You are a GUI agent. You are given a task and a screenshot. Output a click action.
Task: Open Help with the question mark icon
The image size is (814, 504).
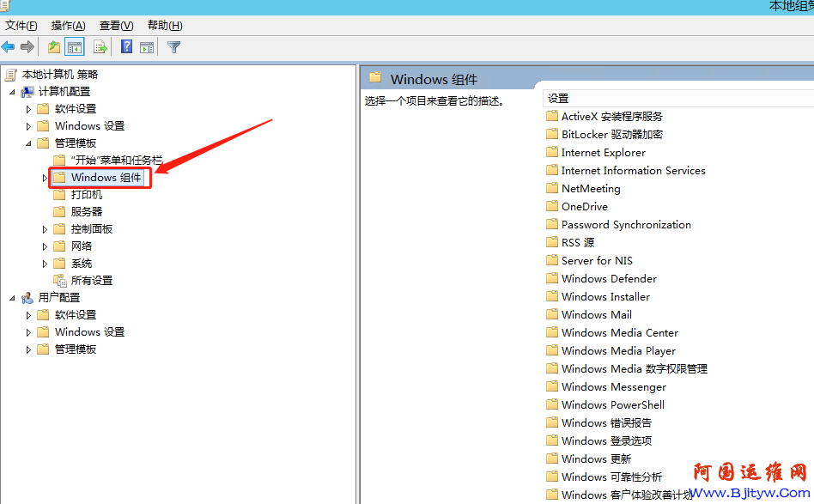[x=126, y=47]
